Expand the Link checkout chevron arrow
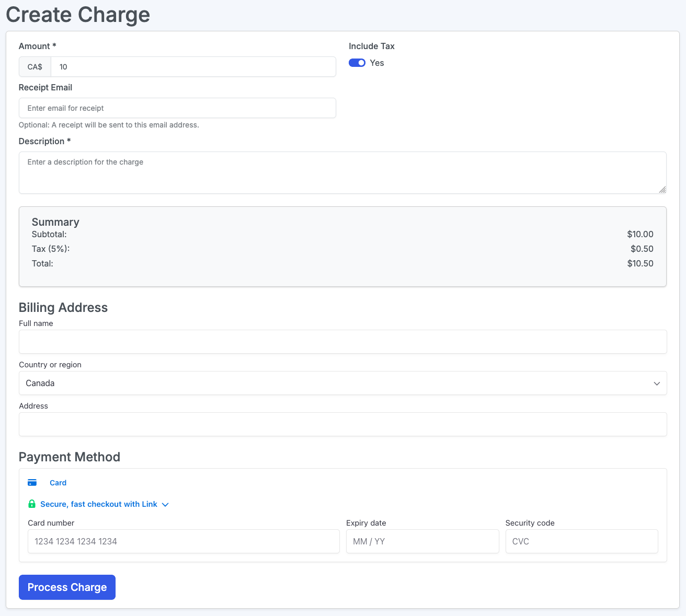Viewport: 686px width, 616px height. coord(165,505)
